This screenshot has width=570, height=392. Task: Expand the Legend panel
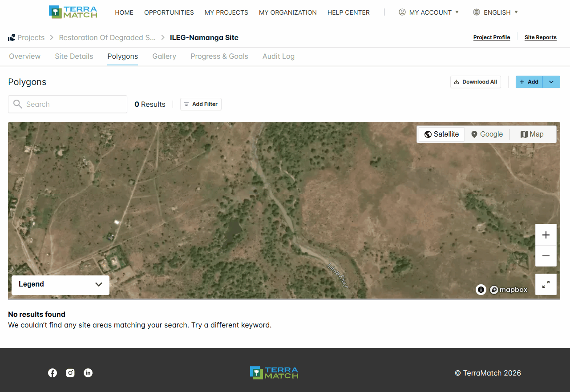[61, 284]
